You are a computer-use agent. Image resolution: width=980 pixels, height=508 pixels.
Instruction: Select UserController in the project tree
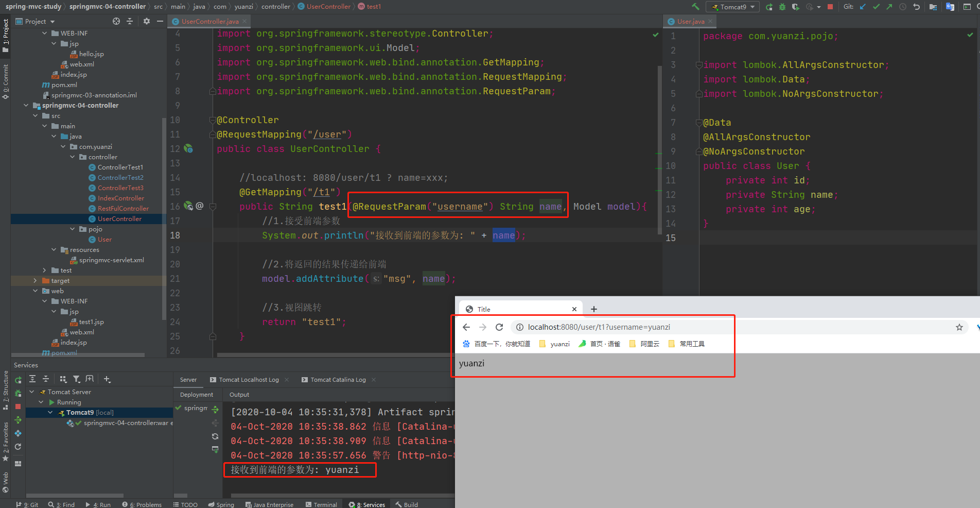point(119,219)
